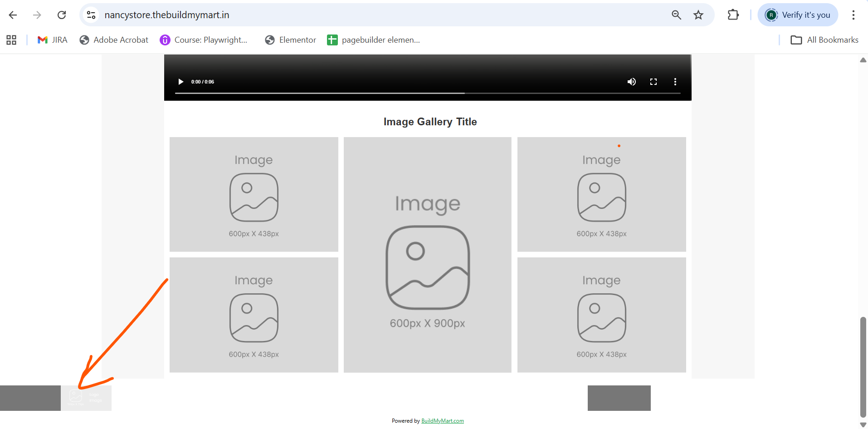The width and height of the screenshot is (868, 429).
Task: Open the zoom magnifier in address bar
Action: [676, 15]
